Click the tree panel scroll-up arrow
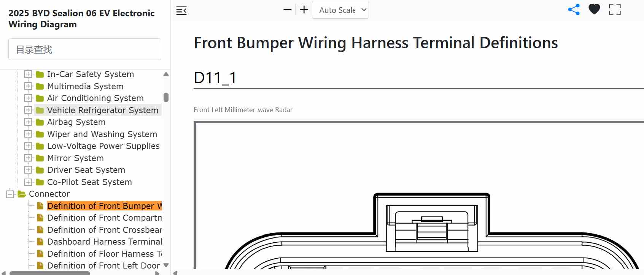644x275 pixels. coord(166,74)
